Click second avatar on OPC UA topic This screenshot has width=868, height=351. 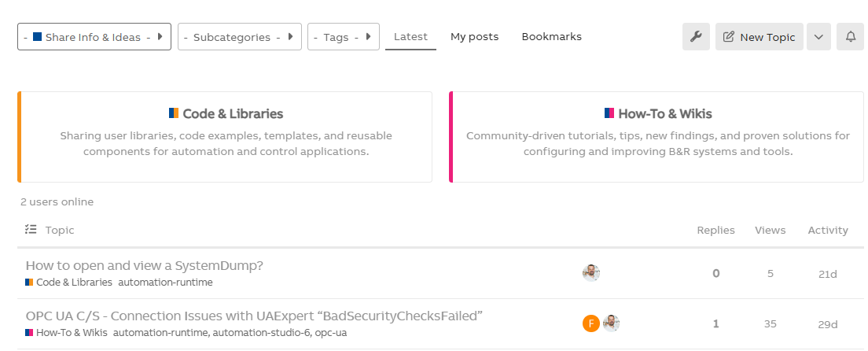pyautogui.click(x=611, y=323)
